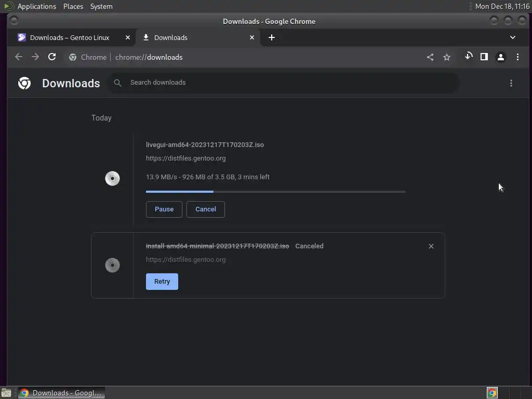Close the chrome Downloads tab
The height and width of the screenshot is (399, 532).
click(x=252, y=37)
